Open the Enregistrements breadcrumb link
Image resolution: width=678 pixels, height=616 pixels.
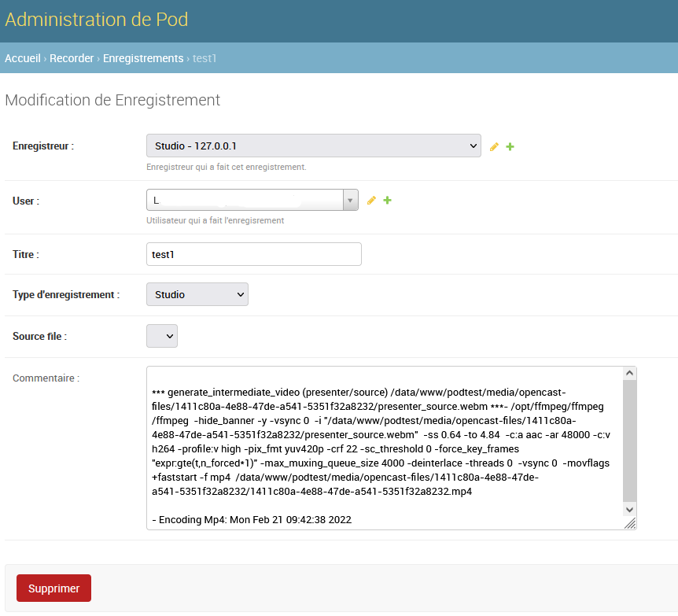coord(143,58)
